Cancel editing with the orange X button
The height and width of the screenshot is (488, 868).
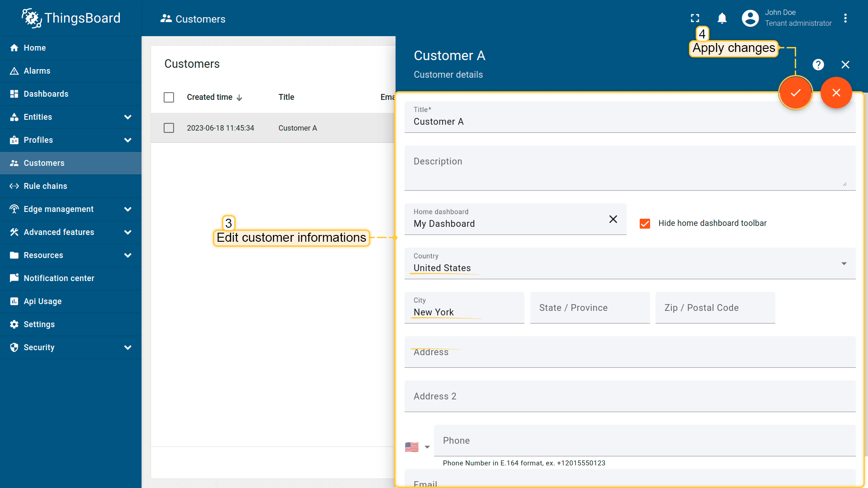836,93
